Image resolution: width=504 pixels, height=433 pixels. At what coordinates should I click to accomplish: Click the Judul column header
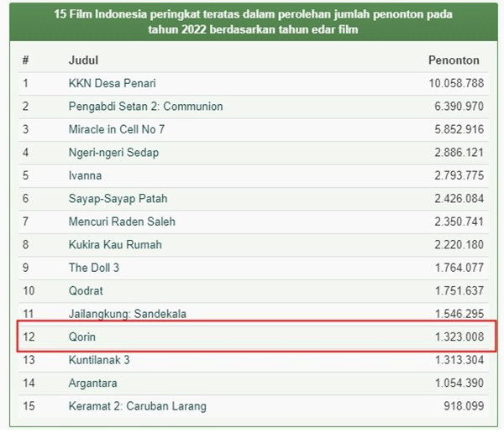click(82, 60)
